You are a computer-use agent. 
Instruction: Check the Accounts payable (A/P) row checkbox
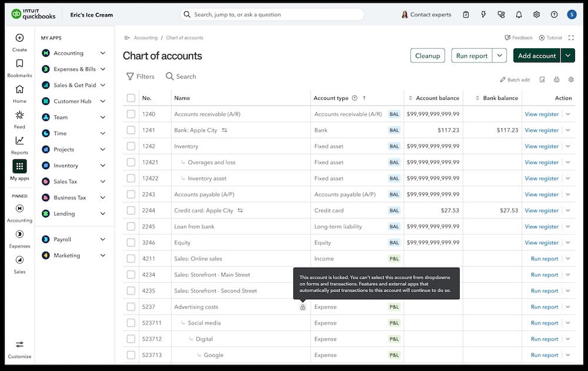(131, 194)
